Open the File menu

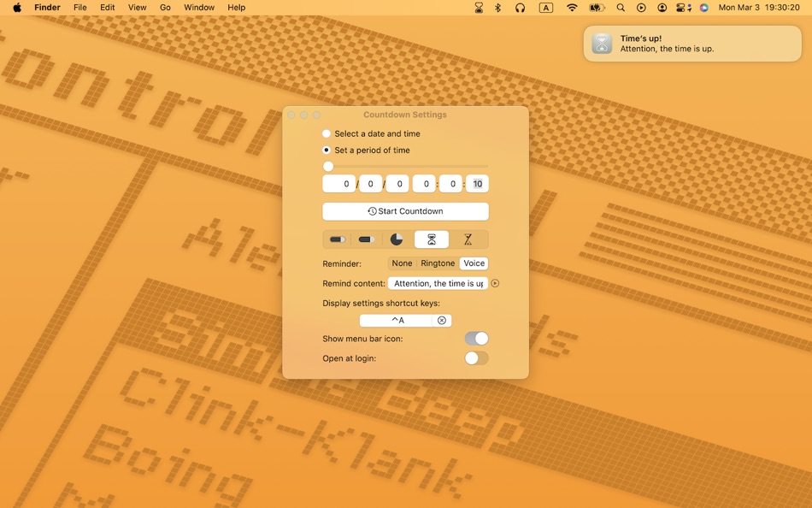tap(80, 8)
